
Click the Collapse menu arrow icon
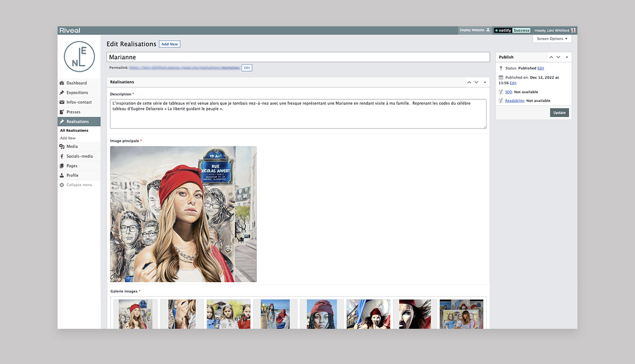pos(62,185)
